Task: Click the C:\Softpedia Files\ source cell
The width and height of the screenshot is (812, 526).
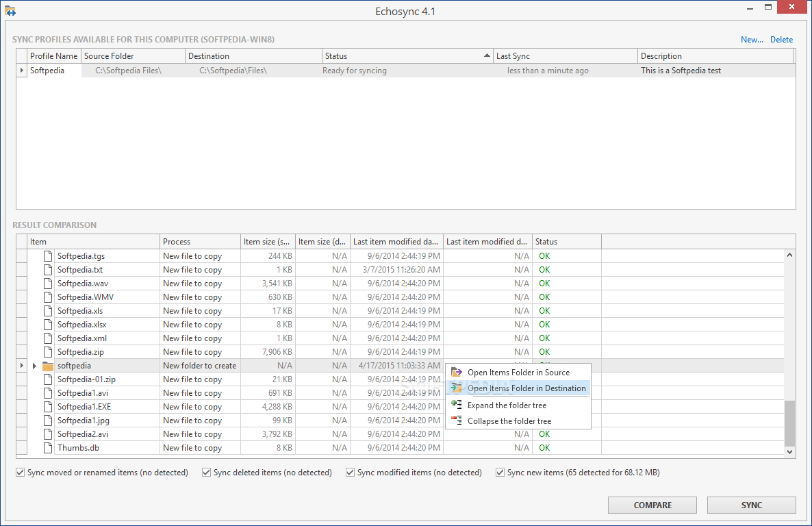Action: [133, 71]
